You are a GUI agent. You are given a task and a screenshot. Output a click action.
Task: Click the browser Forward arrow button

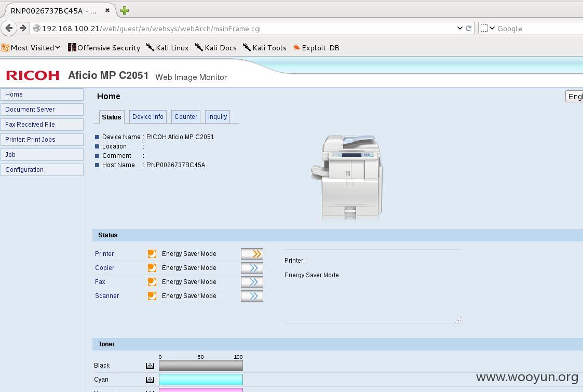tap(23, 28)
